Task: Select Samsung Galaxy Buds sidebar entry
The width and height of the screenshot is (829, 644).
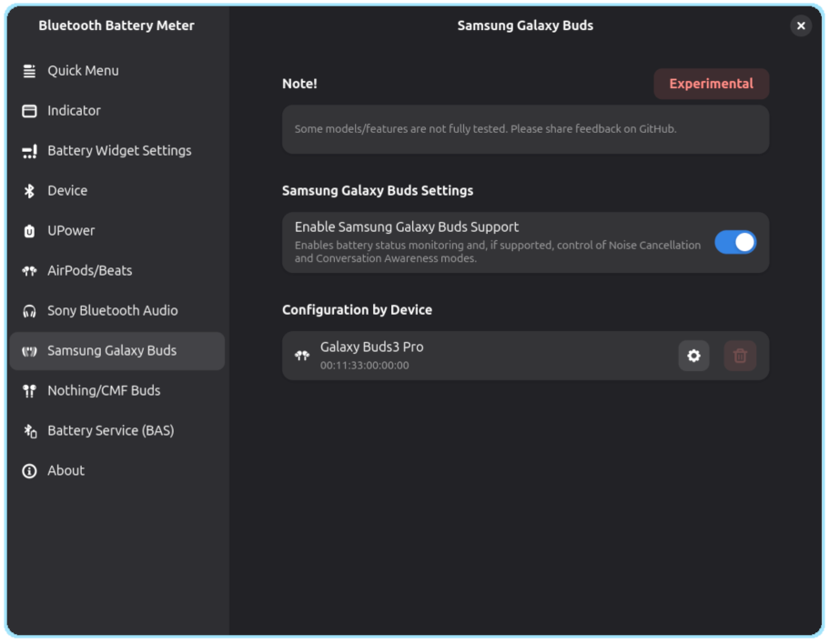Action: coord(117,351)
